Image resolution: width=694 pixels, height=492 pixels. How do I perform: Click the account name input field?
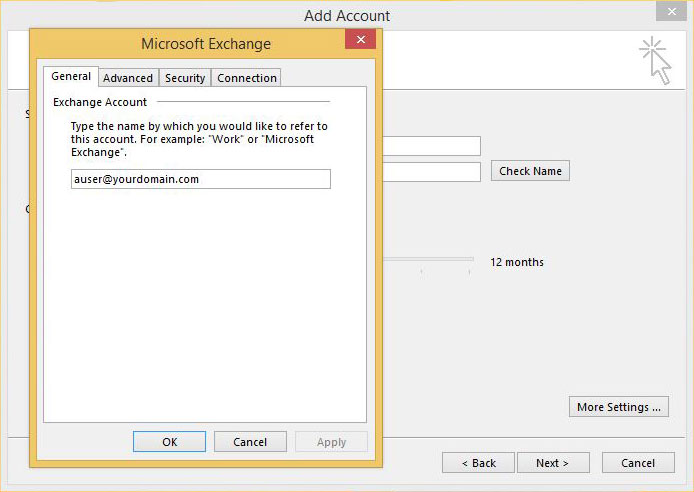pos(200,179)
